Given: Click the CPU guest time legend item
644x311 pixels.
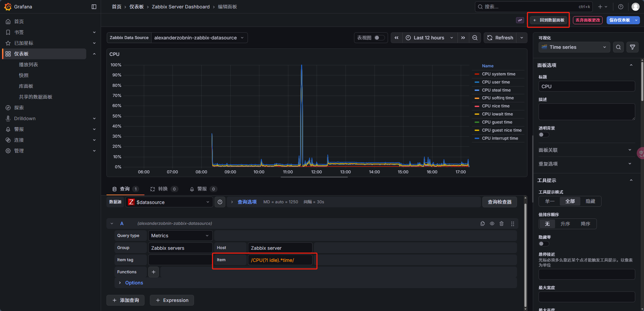Looking at the screenshot, I should coord(497,122).
